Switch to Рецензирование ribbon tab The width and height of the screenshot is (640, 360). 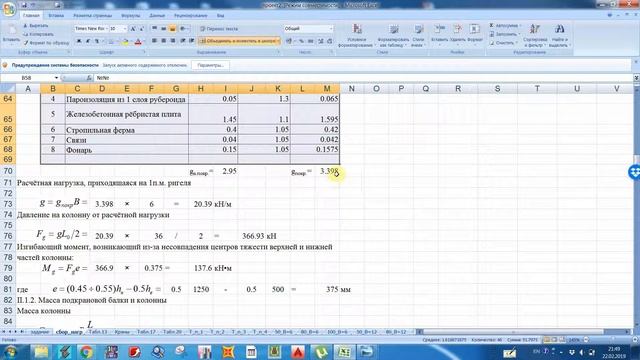[191, 16]
